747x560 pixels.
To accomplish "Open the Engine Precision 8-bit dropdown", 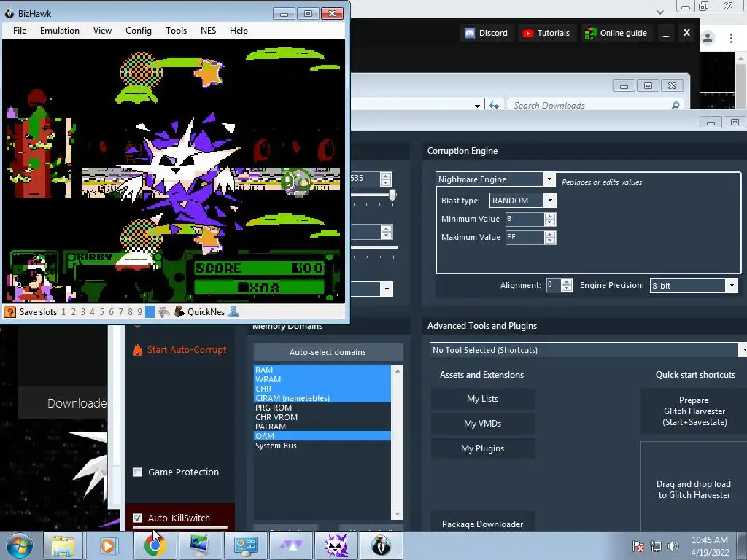I will 732,285.
